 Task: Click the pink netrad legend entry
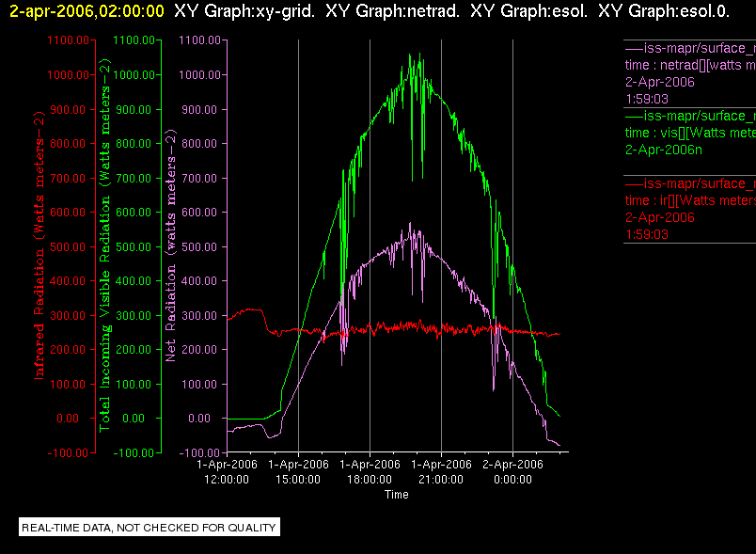point(690,73)
